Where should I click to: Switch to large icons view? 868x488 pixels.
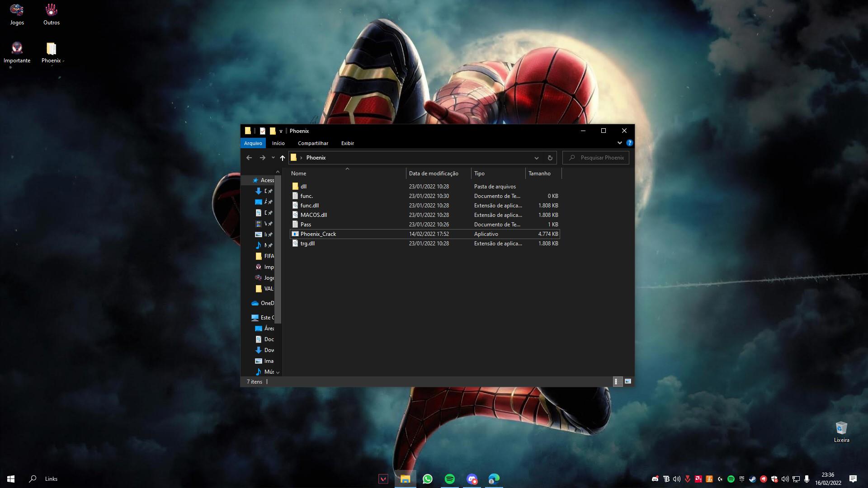coord(628,381)
